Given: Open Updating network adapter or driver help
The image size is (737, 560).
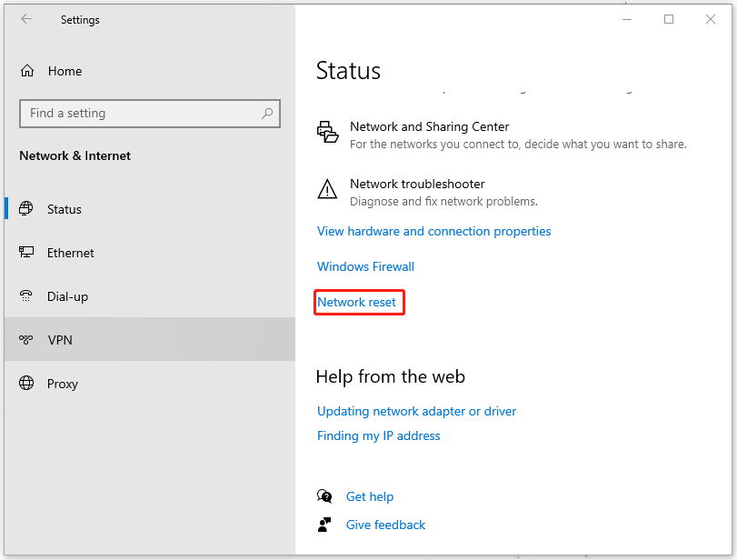Looking at the screenshot, I should 416,411.
